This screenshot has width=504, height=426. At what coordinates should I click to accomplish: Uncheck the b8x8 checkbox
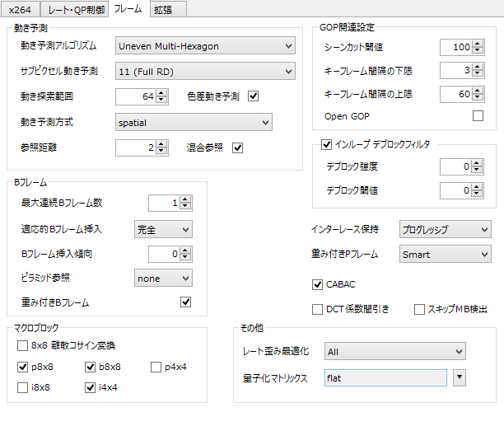click(90, 367)
